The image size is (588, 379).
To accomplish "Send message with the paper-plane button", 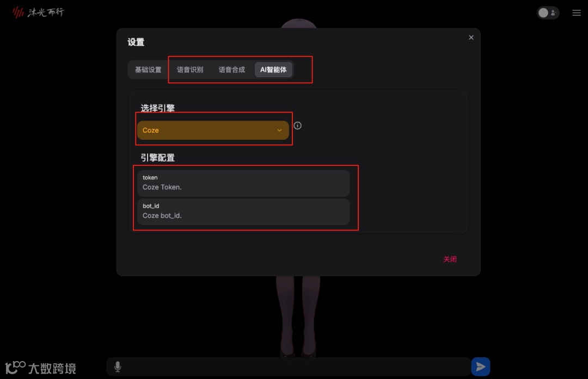I will tap(480, 366).
